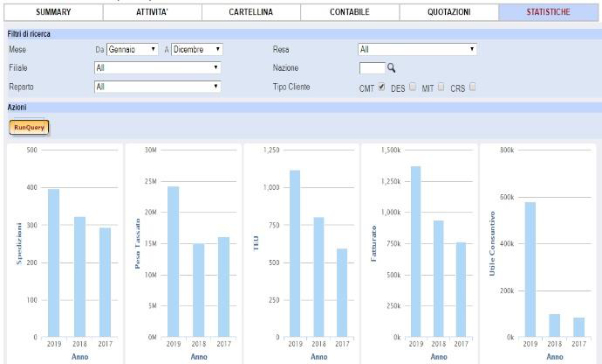This screenshot has height=364, width=602.
Task: Open the CARTELLINA tab
Action: (251, 12)
